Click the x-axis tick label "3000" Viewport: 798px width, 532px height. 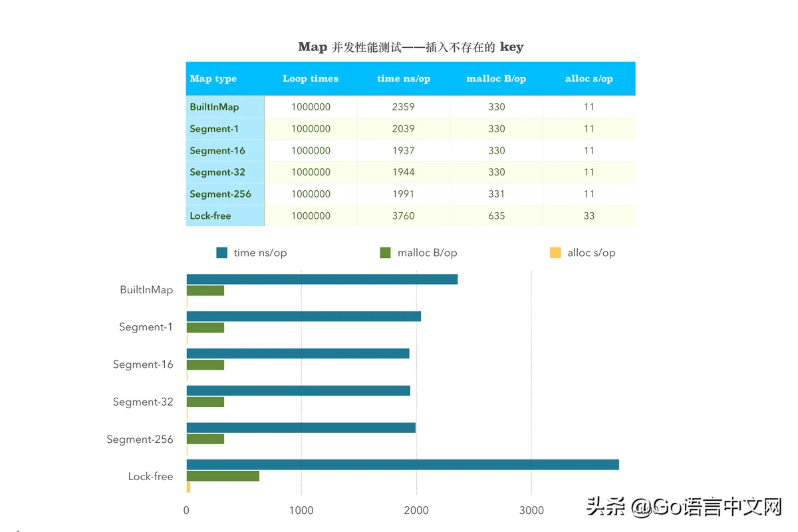[531, 511]
